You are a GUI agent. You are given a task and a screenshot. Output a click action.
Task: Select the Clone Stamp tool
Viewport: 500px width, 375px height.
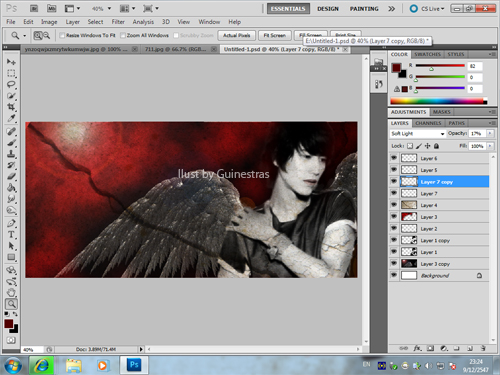11,154
